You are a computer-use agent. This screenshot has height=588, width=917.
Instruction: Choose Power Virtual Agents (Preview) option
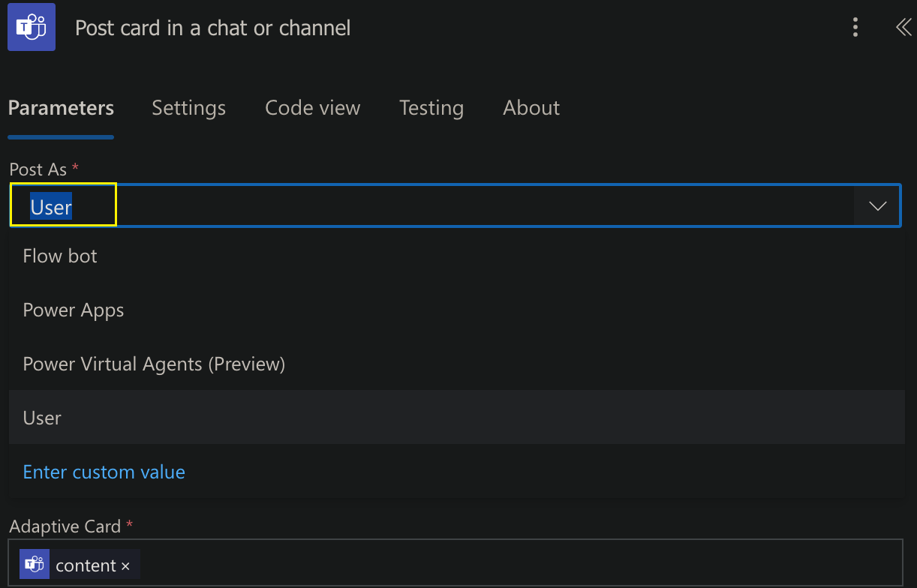point(456,364)
